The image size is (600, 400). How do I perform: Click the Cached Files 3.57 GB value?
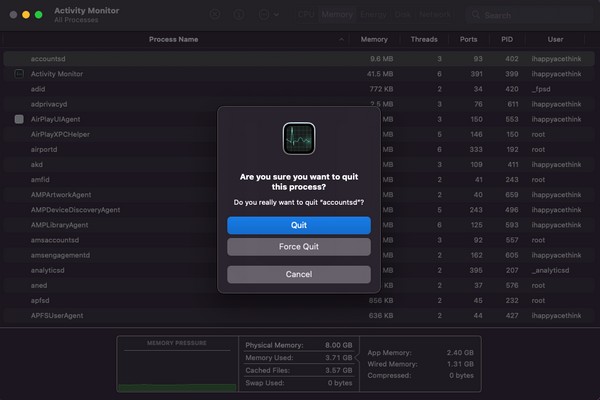(x=339, y=371)
